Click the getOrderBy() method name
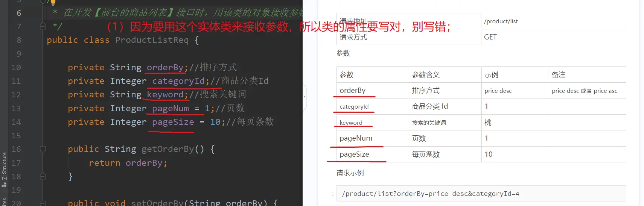 tap(173, 149)
